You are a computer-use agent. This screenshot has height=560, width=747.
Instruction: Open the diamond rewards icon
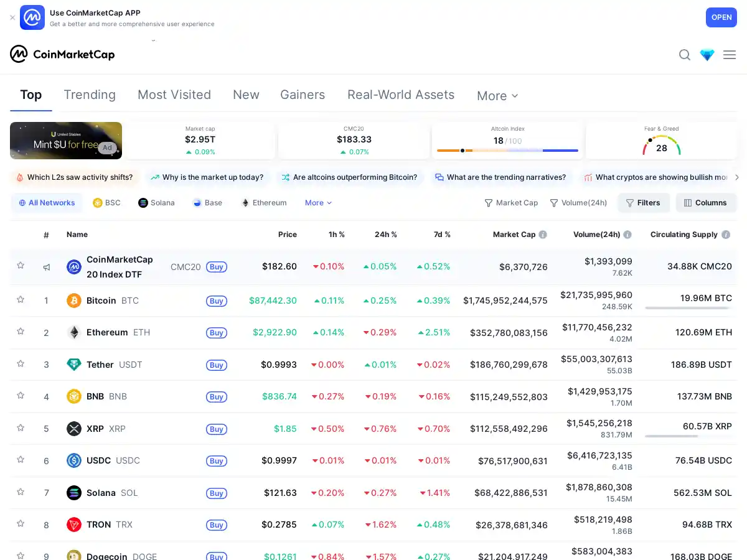(707, 55)
